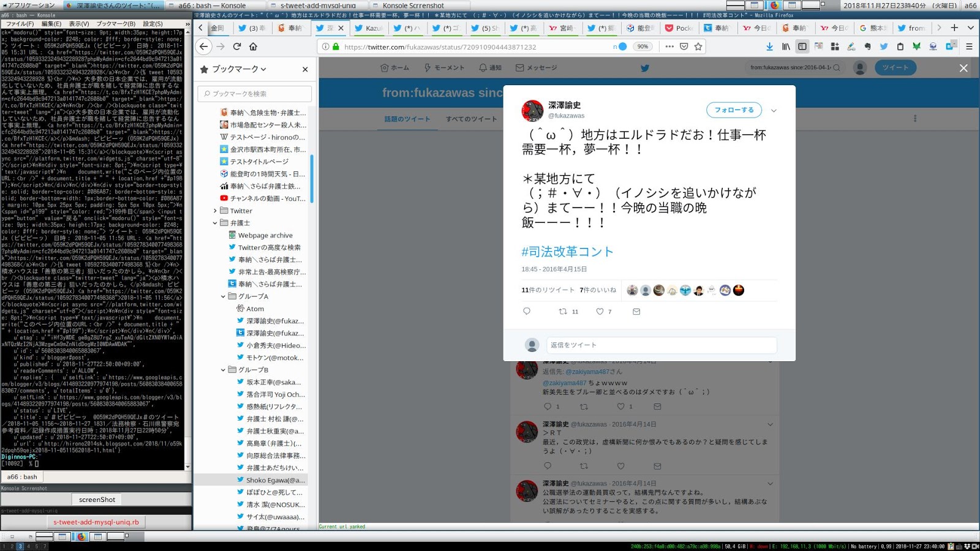980x551 pixels.
Task: Close the active tweet tab
Action: (x=341, y=28)
